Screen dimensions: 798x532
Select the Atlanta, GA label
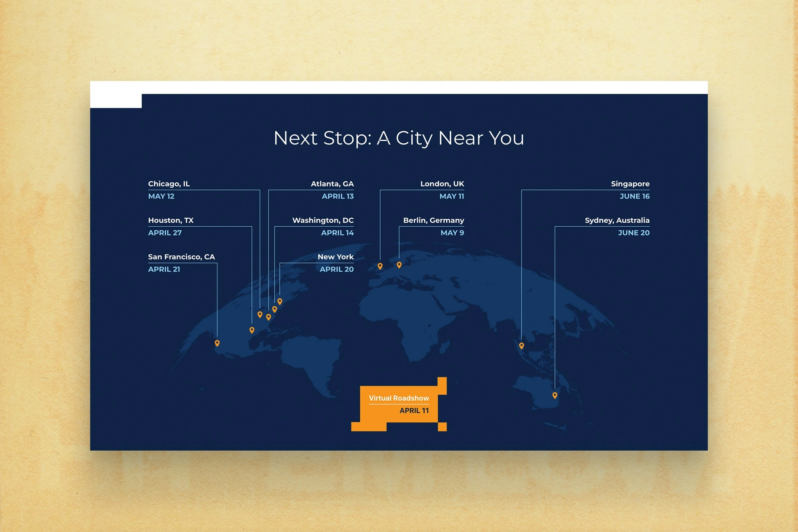click(332, 184)
